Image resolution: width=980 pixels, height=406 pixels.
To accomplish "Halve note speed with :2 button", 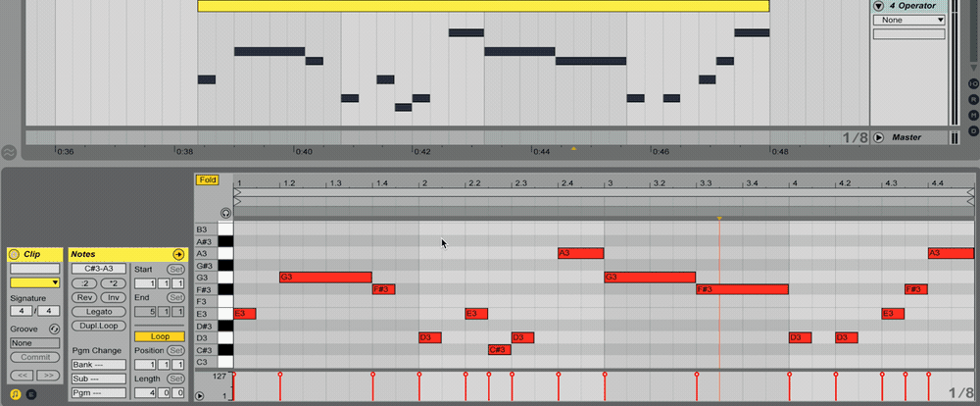I will point(85,283).
